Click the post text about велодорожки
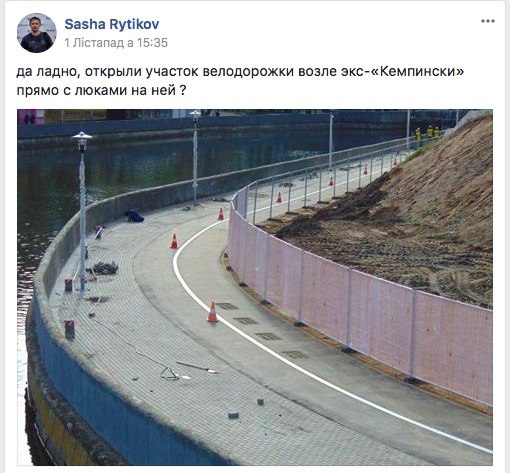The height and width of the screenshot is (473, 510). coord(240,81)
